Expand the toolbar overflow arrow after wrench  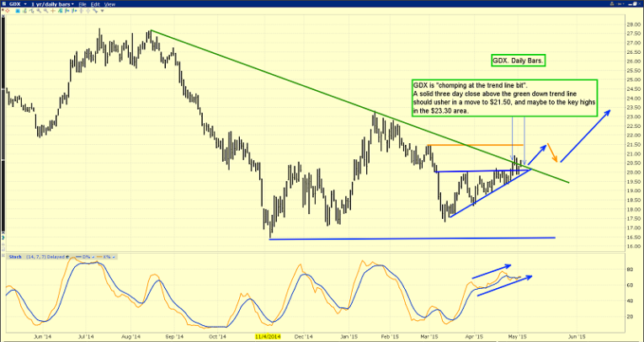tap(102, 11)
